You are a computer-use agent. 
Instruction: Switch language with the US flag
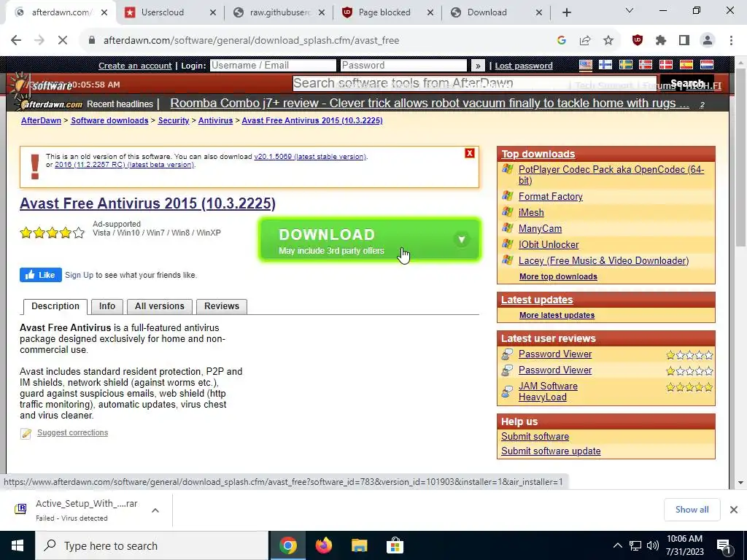point(586,65)
